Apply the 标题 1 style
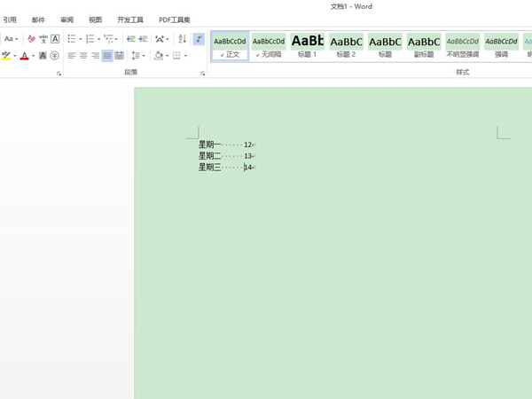 click(x=307, y=46)
